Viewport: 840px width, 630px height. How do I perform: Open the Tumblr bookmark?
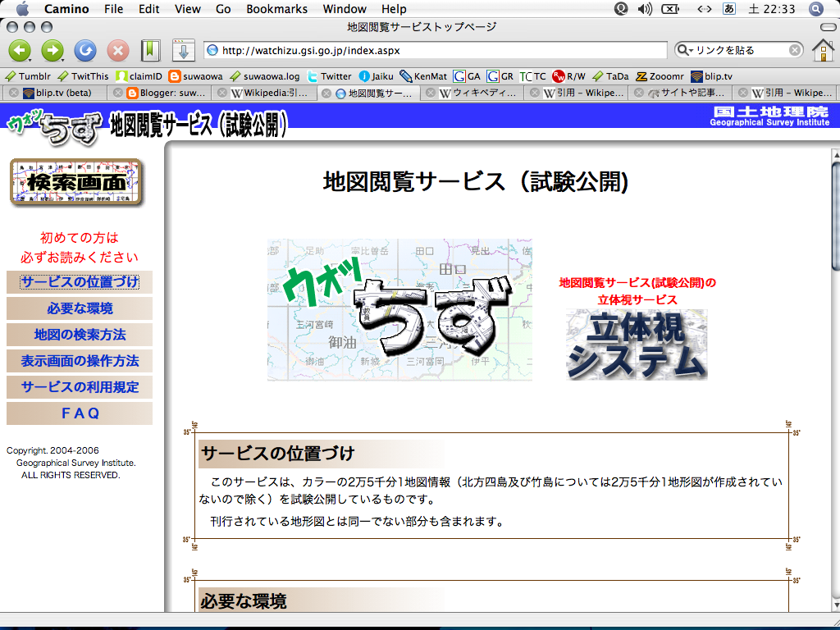click(x=27, y=76)
